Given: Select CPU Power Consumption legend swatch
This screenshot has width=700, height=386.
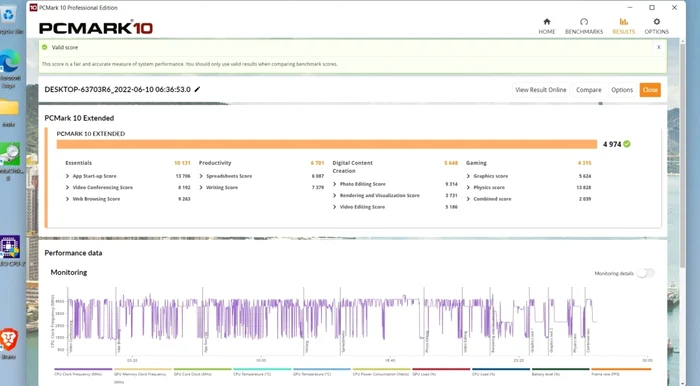Looking at the screenshot, I should point(382,369).
